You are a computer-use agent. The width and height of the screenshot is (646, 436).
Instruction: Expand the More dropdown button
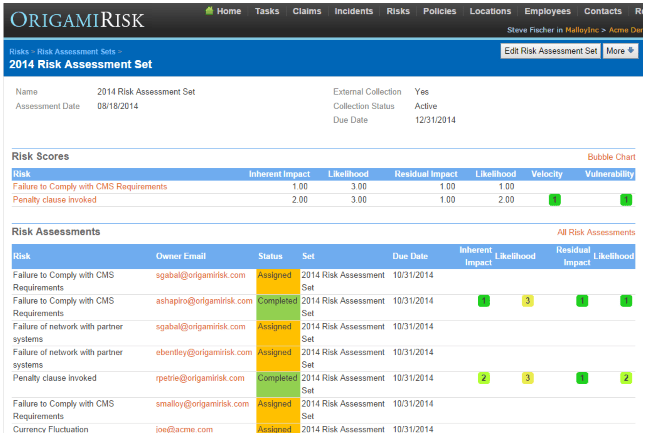point(620,51)
